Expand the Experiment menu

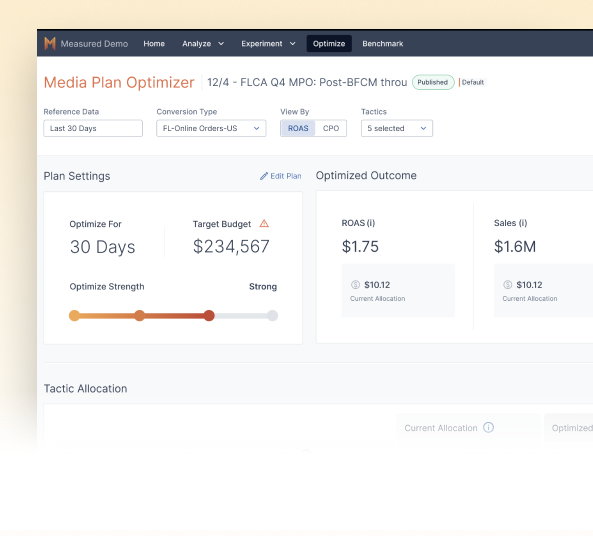[x=268, y=44]
